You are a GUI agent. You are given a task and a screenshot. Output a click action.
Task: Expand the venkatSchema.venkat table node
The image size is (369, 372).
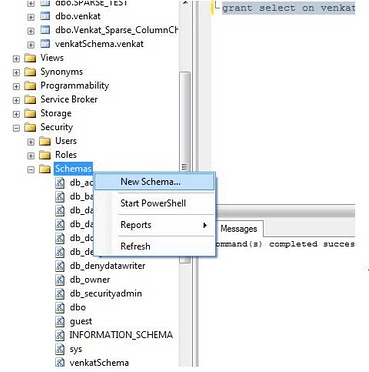(x=31, y=45)
